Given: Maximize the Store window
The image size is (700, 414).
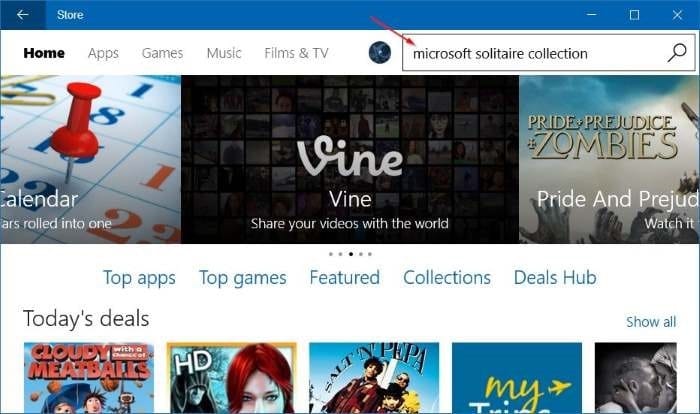Looking at the screenshot, I should point(634,15).
